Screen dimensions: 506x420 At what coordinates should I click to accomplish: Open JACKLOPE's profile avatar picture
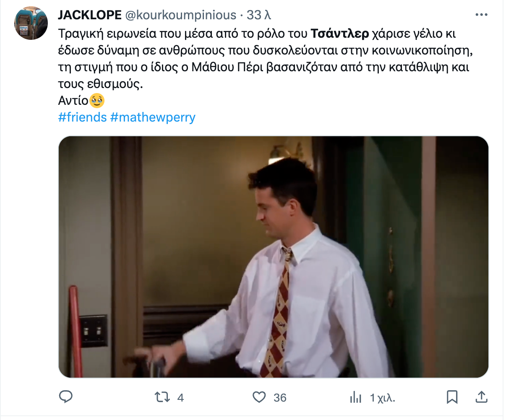tap(31, 23)
